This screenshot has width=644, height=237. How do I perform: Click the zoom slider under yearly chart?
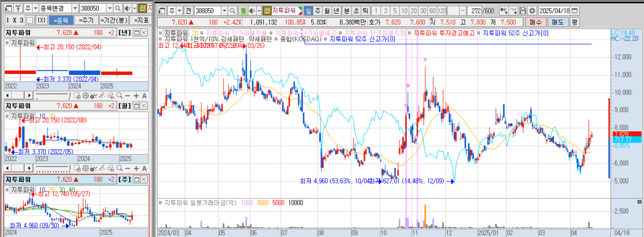[53, 96]
